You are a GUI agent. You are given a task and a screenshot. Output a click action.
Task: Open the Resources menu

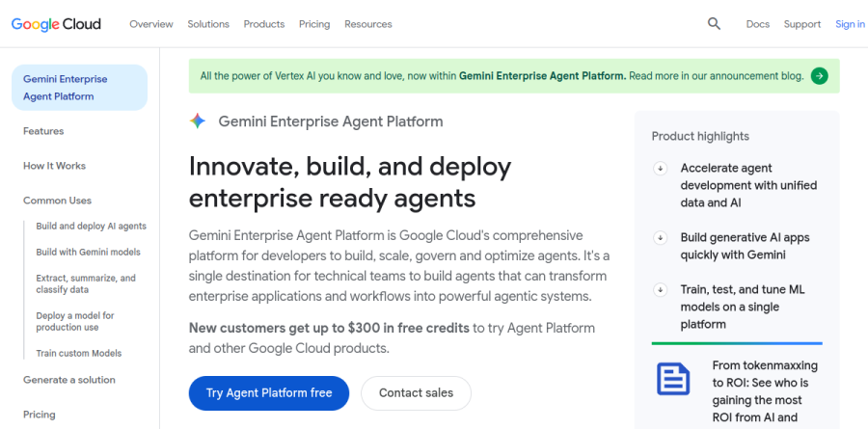[368, 24]
